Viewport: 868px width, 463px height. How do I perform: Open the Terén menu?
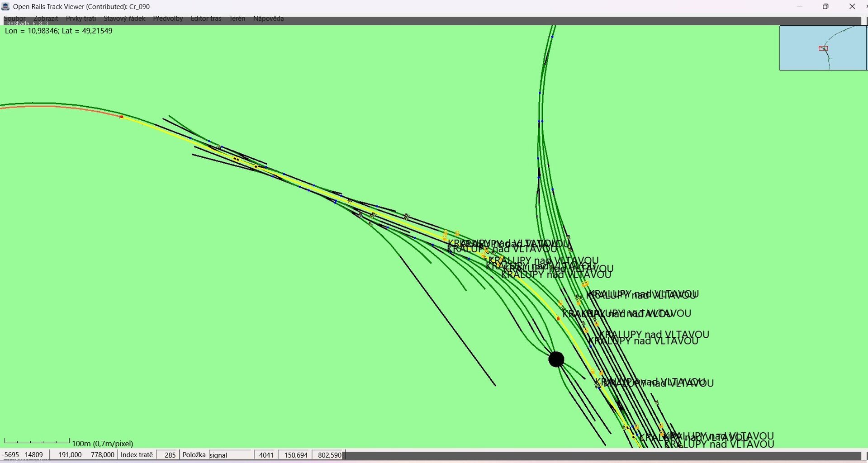237,19
